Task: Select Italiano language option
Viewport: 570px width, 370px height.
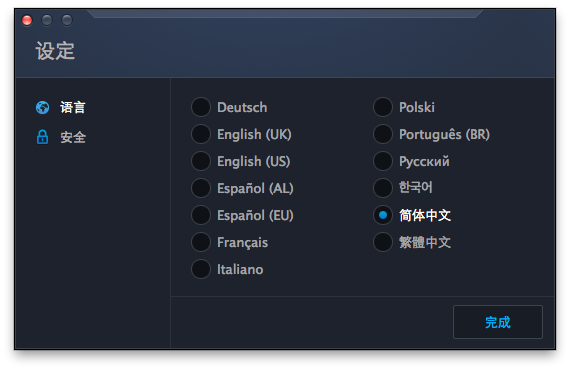Action: (201, 269)
